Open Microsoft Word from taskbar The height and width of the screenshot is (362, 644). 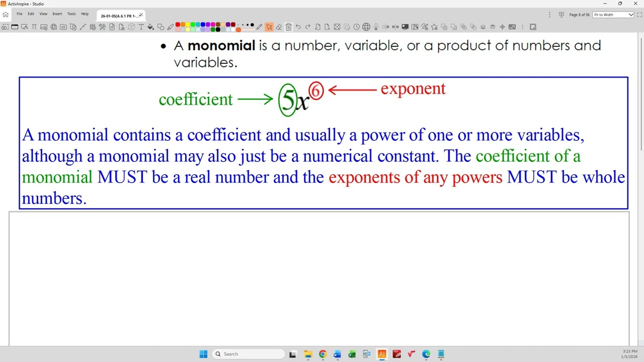(x=337, y=354)
